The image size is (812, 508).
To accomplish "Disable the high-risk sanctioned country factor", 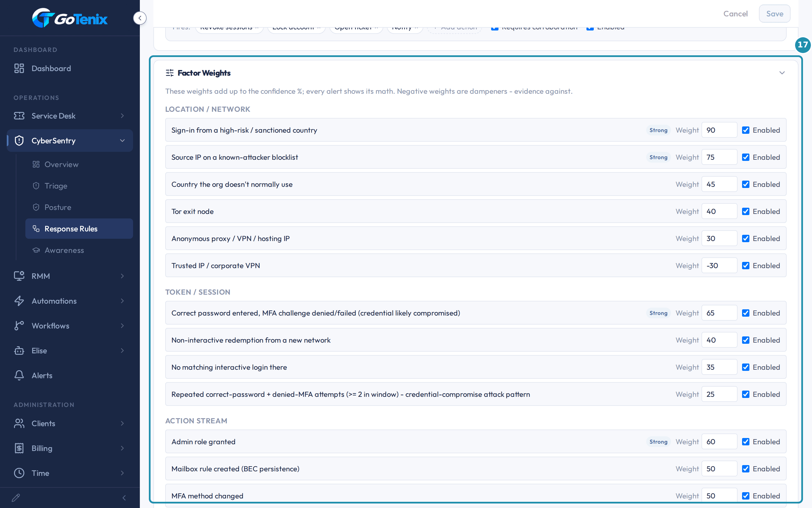I will 745,130.
